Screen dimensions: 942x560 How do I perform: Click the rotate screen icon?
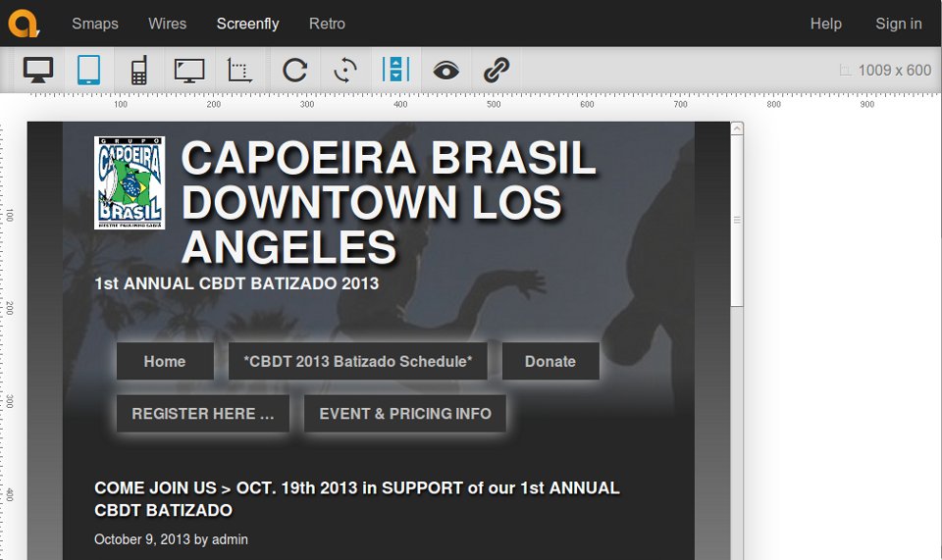pos(345,71)
